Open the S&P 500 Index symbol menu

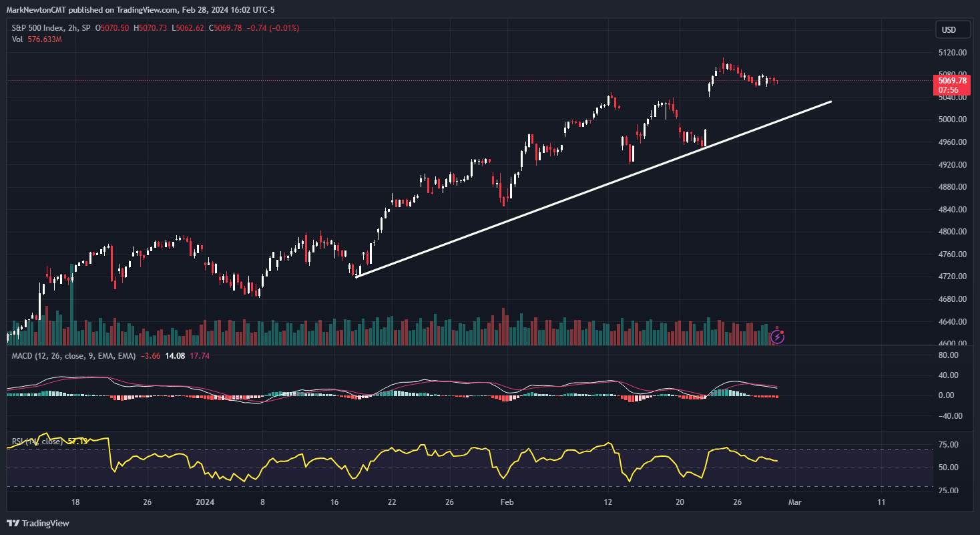tap(37, 28)
